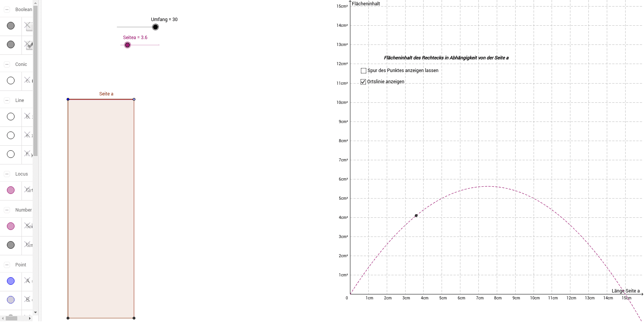Click the Seitea slider track right end

[159, 45]
